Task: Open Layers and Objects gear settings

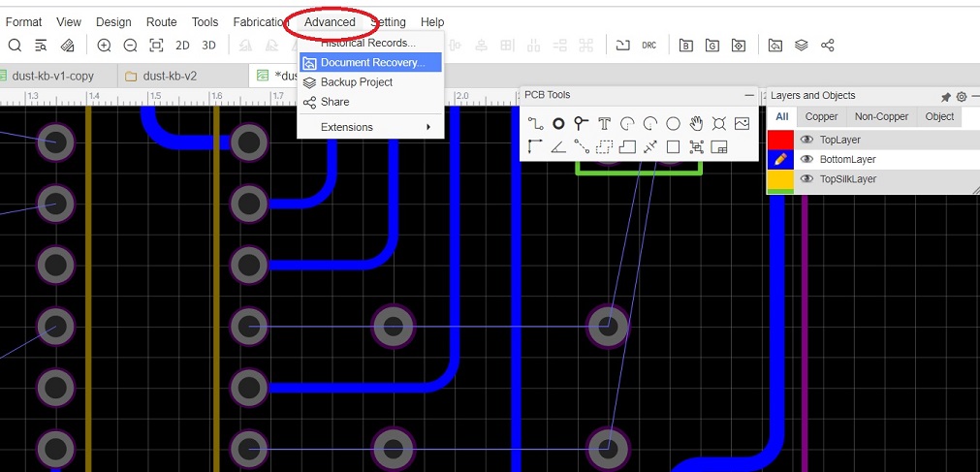Action: tap(962, 97)
